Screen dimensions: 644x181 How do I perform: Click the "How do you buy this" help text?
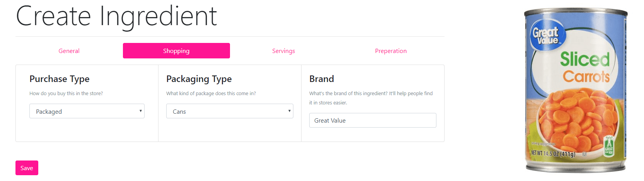click(x=66, y=94)
